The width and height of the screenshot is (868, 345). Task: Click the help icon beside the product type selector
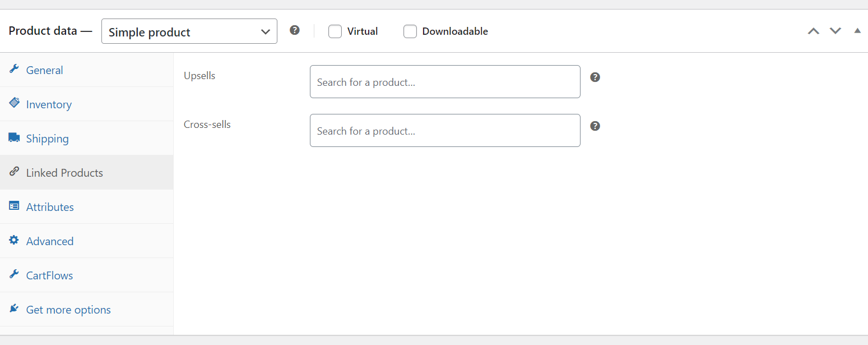click(295, 30)
